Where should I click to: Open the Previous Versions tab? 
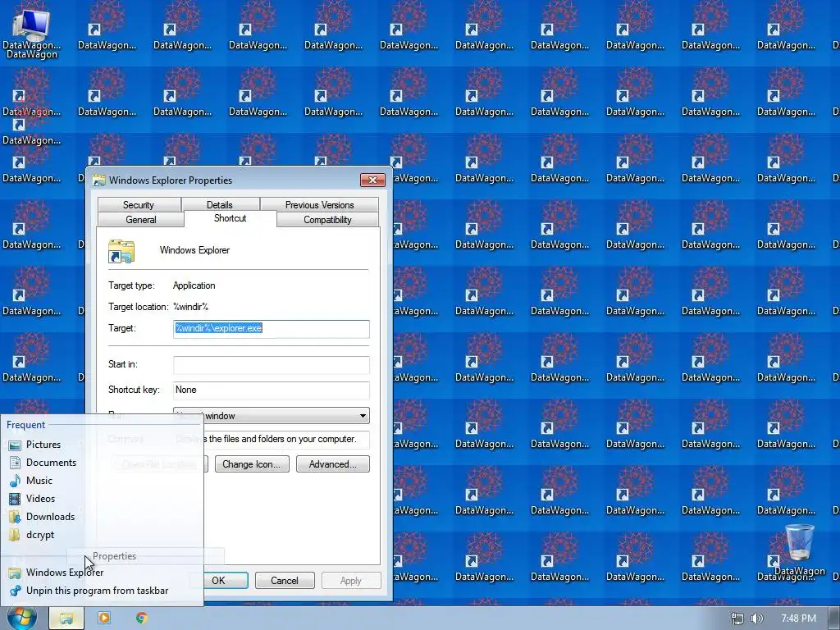pyautogui.click(x=319, y=204)
